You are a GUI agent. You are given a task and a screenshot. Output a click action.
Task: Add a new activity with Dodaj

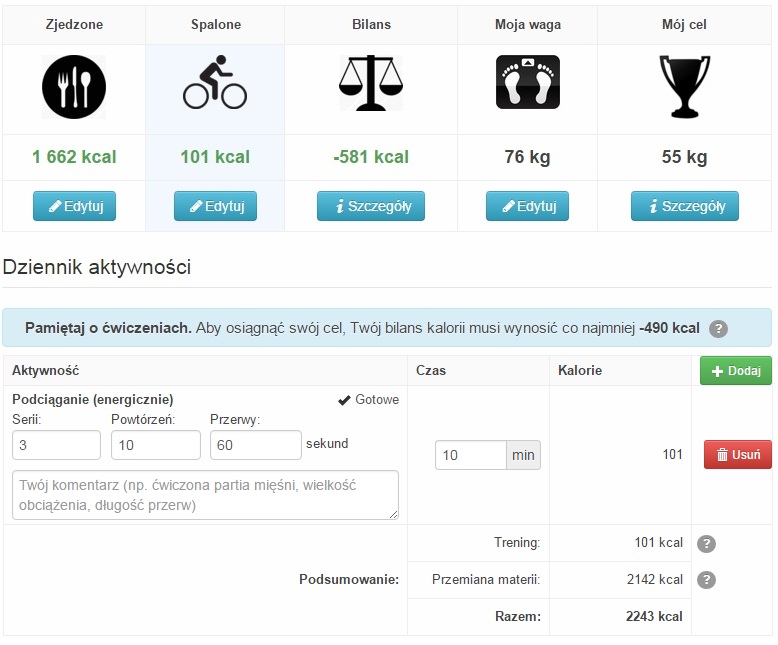tap(736, 371)
